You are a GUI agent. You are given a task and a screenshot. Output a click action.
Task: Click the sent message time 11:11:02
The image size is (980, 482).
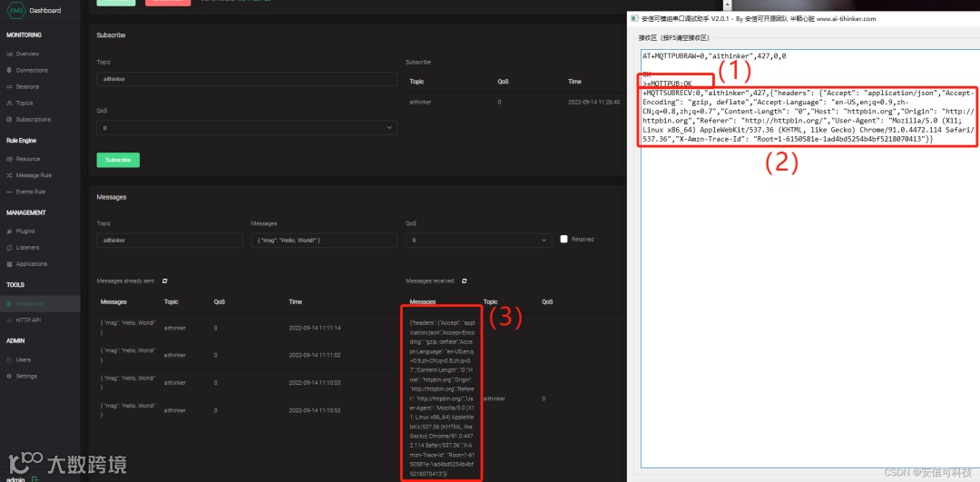(x=314, y=355)
